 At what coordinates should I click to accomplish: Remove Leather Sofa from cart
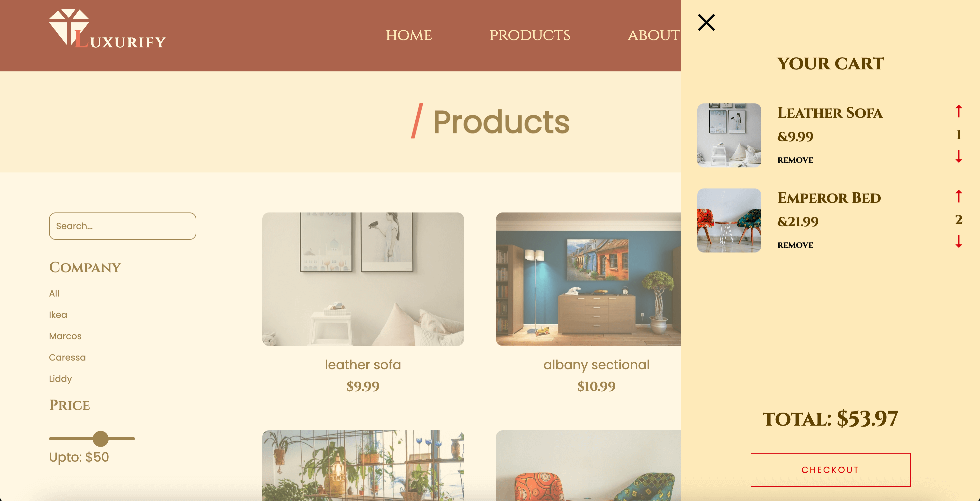(x=795, y=160)
